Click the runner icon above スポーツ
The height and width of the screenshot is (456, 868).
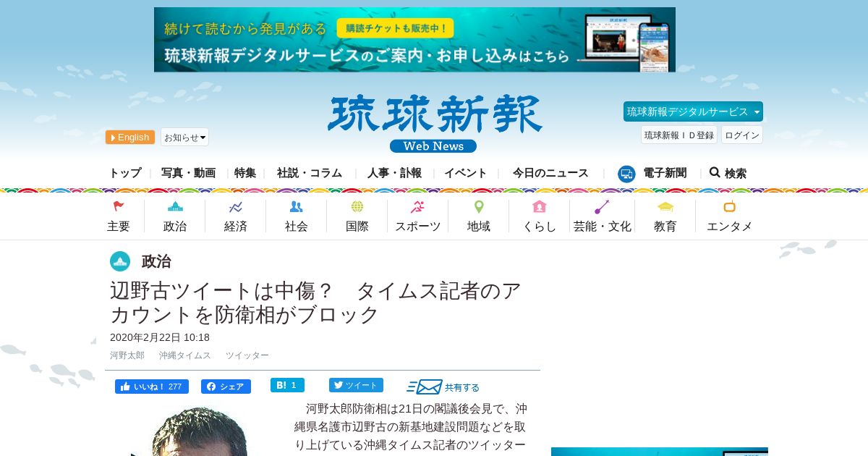tap(417, 207)
